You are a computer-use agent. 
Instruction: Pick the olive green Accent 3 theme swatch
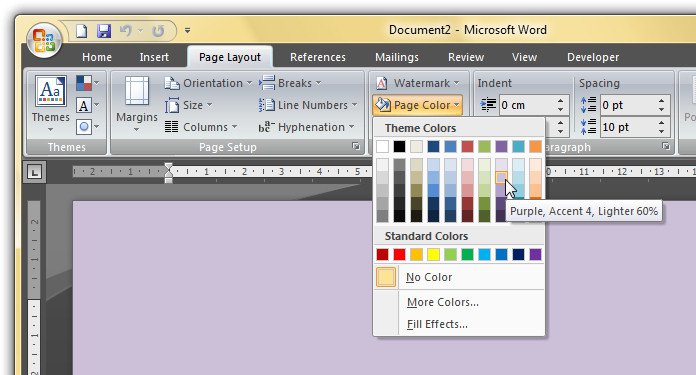coord(484,146)
